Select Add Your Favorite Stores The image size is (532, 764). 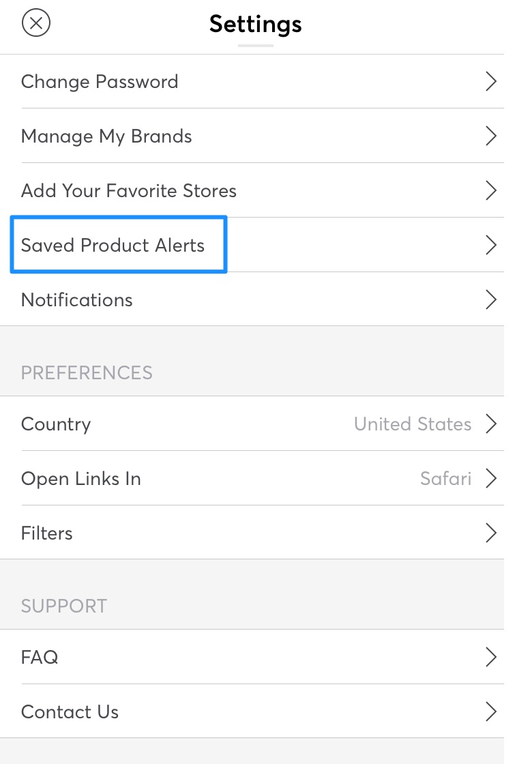252,190
